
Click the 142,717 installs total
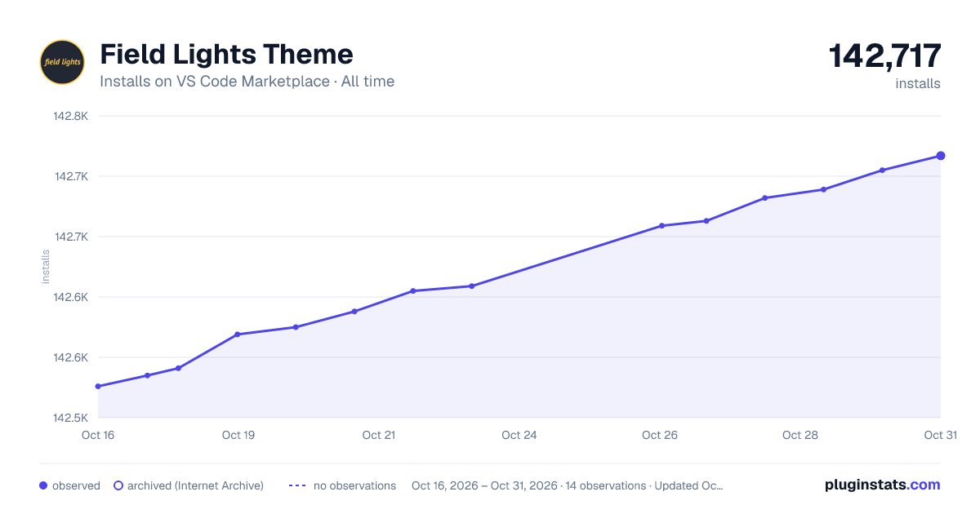(x=884, y=56)
